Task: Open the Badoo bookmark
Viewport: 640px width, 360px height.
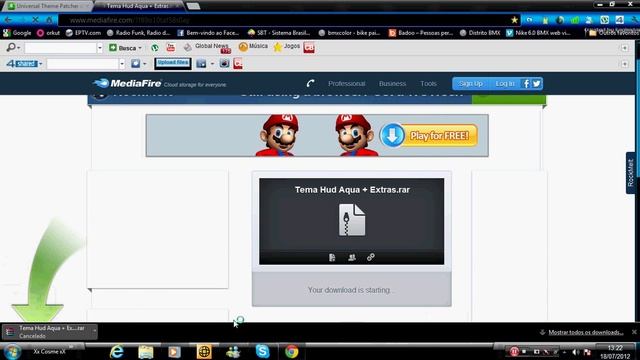Action: point(421,33)
